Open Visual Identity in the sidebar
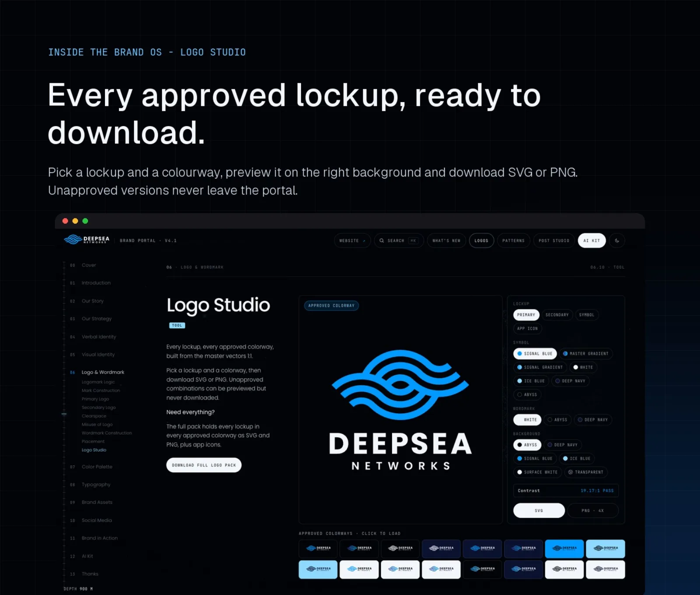700x595 pixels. point(98,355)
